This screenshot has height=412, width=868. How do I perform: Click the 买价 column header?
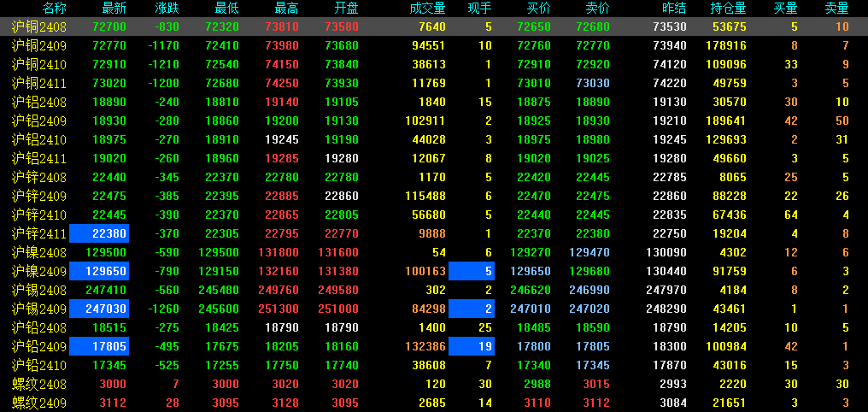point(539,8)
